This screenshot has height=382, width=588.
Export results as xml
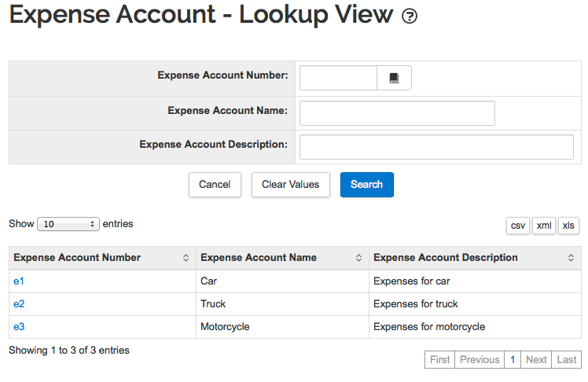coord(544,226)
